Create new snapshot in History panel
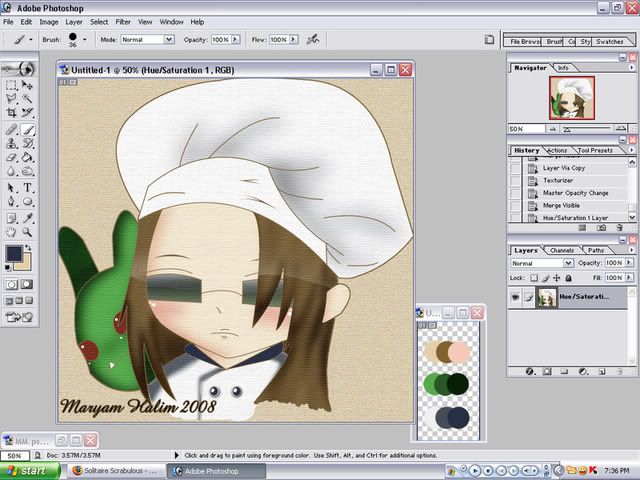The height and width of the screenshot is (480, 640). [601, 228]
